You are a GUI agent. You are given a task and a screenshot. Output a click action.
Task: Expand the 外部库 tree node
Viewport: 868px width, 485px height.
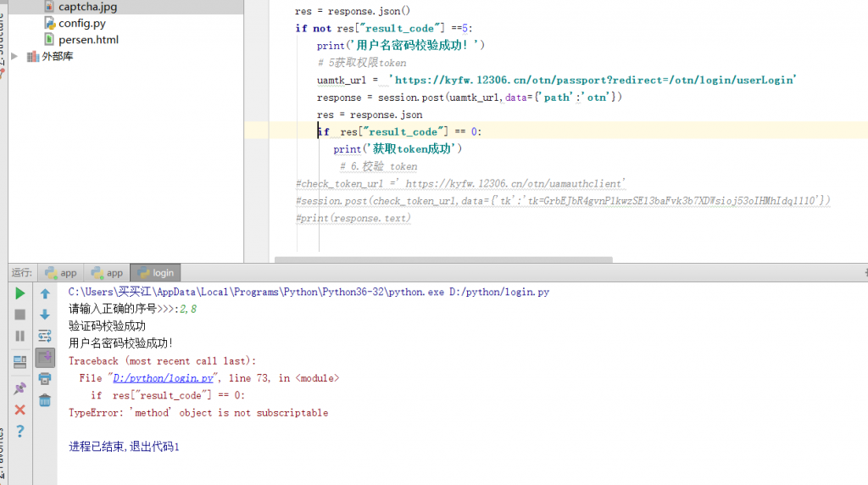[x=14, y=56]
